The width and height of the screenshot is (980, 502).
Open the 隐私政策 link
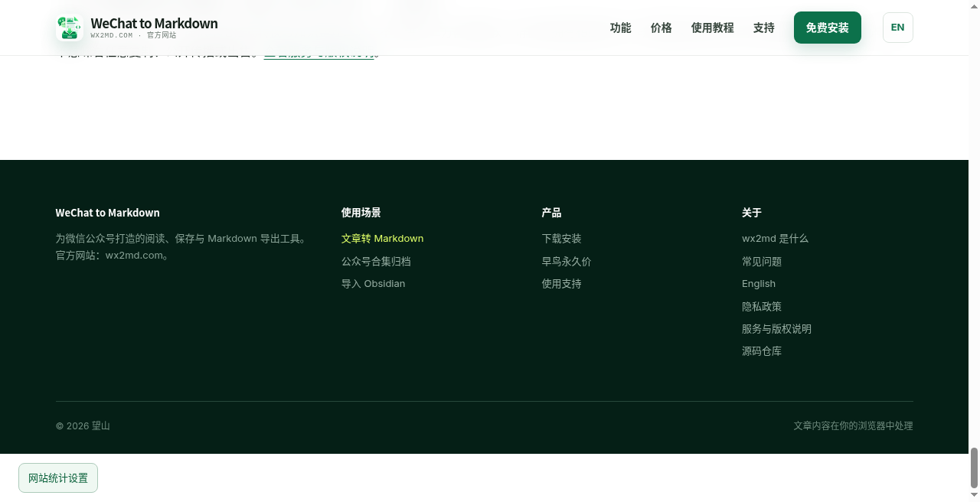762,307
